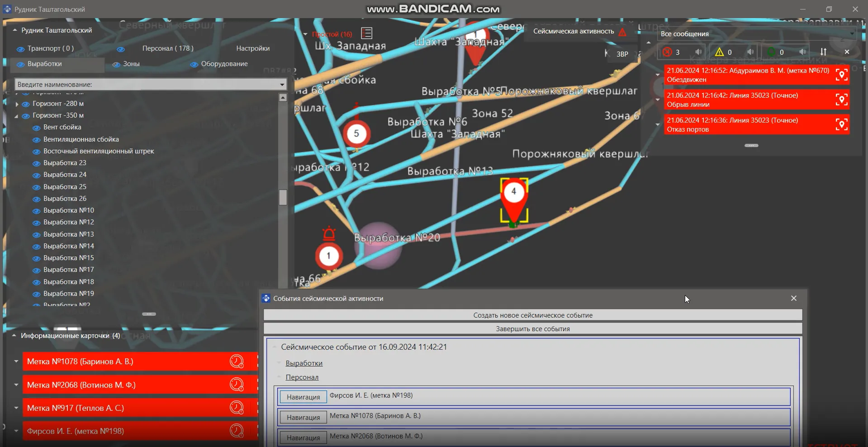The height and width of the screenshot is (447, 868).
Task: Open the Все сообщения dropdown
Action: [852, 34]
